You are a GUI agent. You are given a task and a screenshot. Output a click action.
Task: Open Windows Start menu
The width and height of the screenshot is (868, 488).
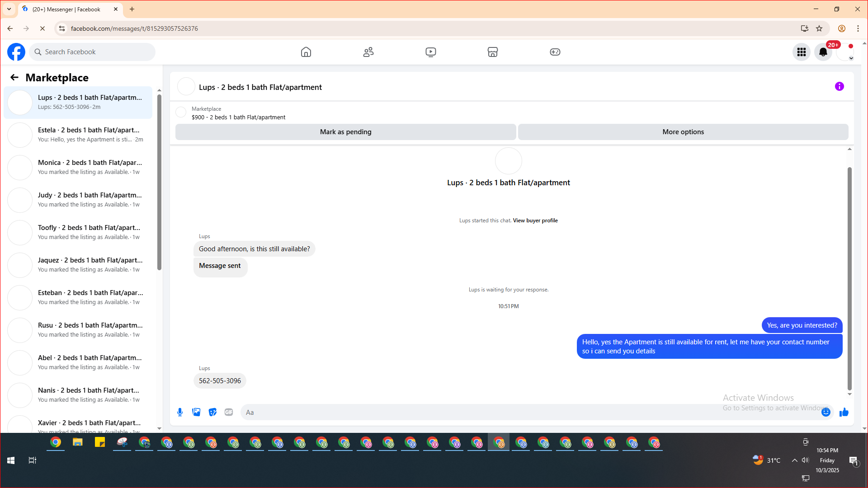pyautogui.click(x=11, y=460)
